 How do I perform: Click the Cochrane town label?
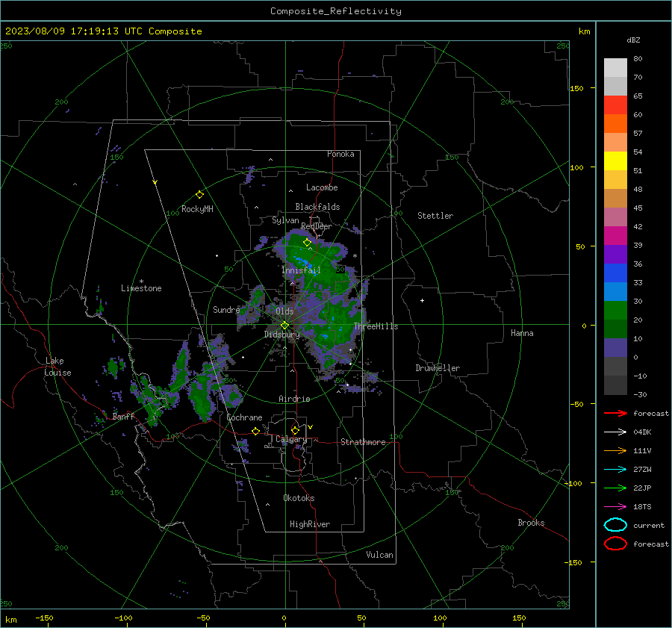244,417
